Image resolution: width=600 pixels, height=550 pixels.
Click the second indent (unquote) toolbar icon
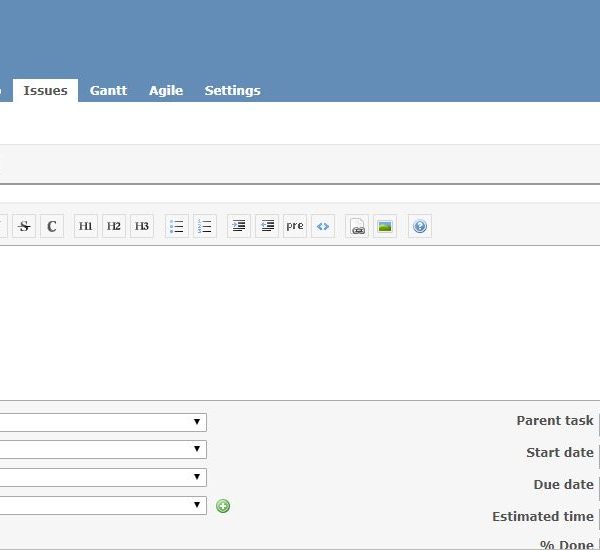267,227
